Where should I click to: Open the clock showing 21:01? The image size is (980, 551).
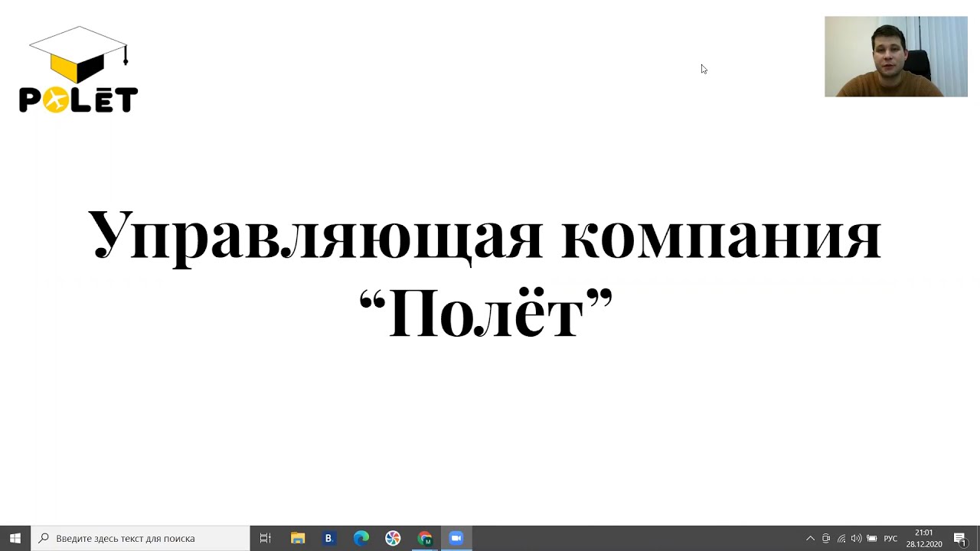pyautogui.click(x=924, y=538)
